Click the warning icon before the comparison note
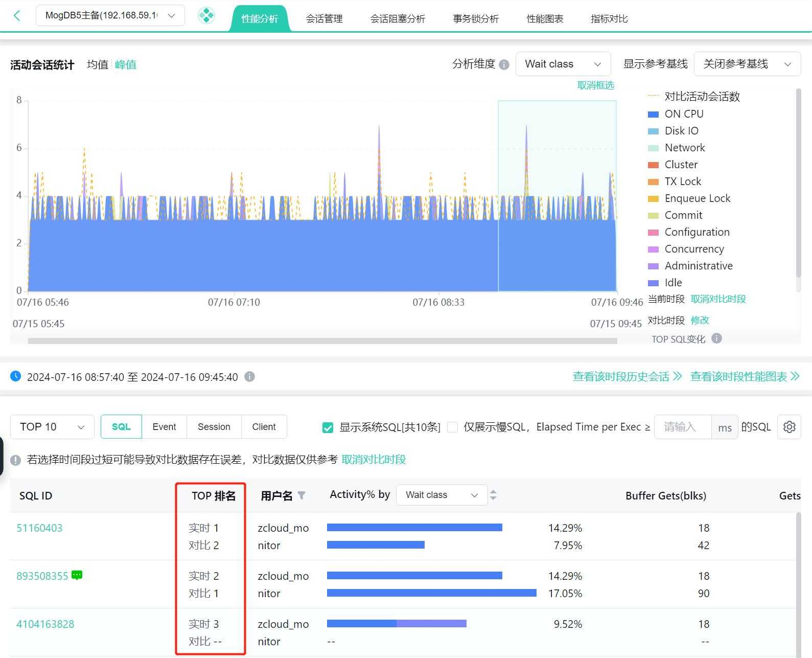This screenshot has height=658, width=812. (16, 460)
